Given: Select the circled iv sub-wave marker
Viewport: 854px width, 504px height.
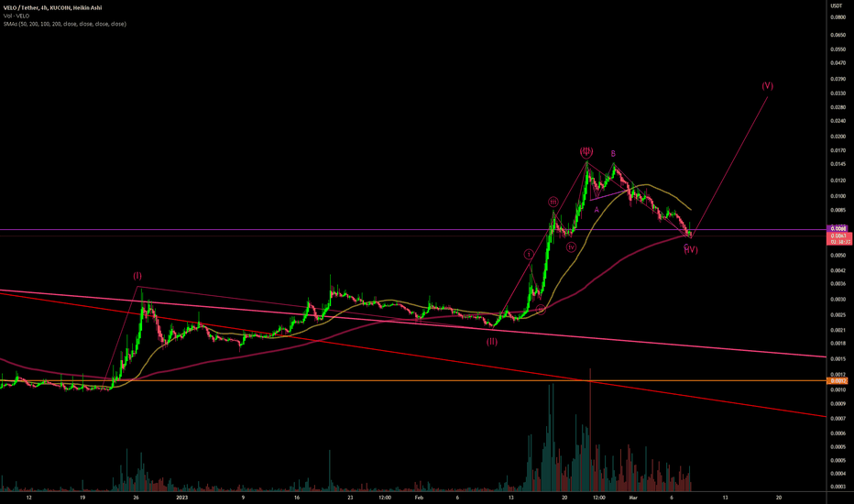Looking at the screenshot, I should tap(571, 247).
